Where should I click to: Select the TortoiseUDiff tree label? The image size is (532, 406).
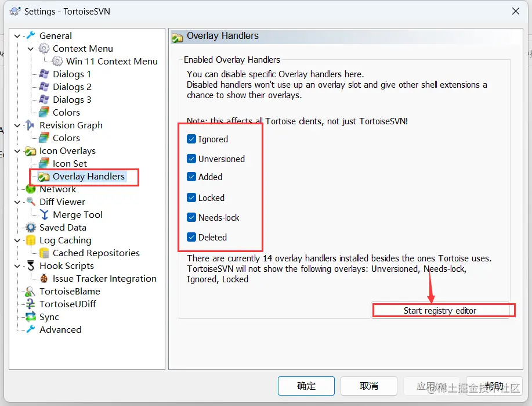67,304
